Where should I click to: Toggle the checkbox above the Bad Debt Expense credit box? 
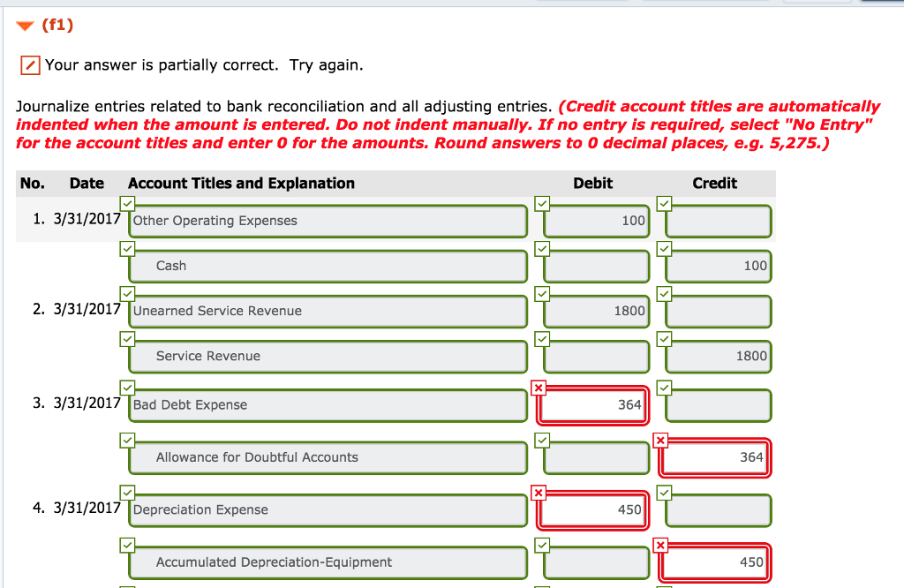tap(663, 387)
